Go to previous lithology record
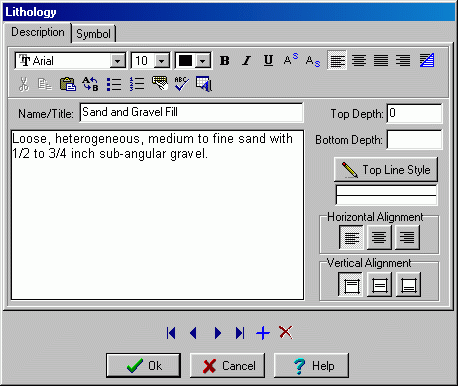 pyautogui.click(x=193, y=333)
